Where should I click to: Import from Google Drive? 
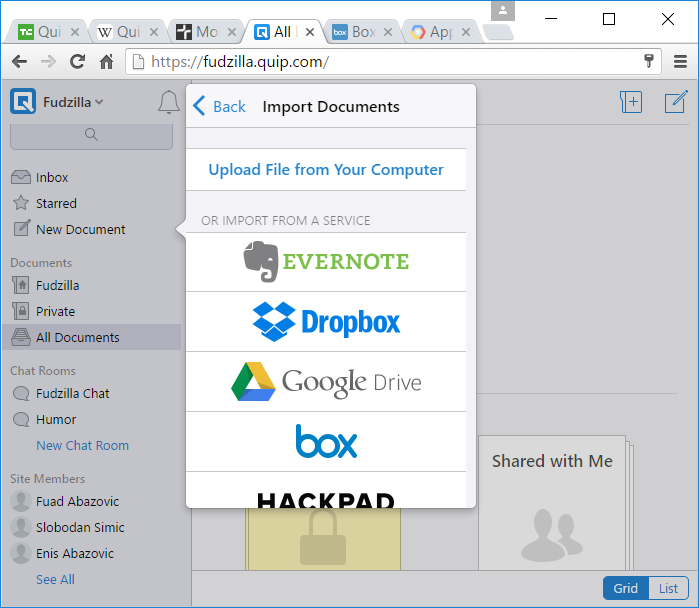pyautogui.click(x=326, y=382)
